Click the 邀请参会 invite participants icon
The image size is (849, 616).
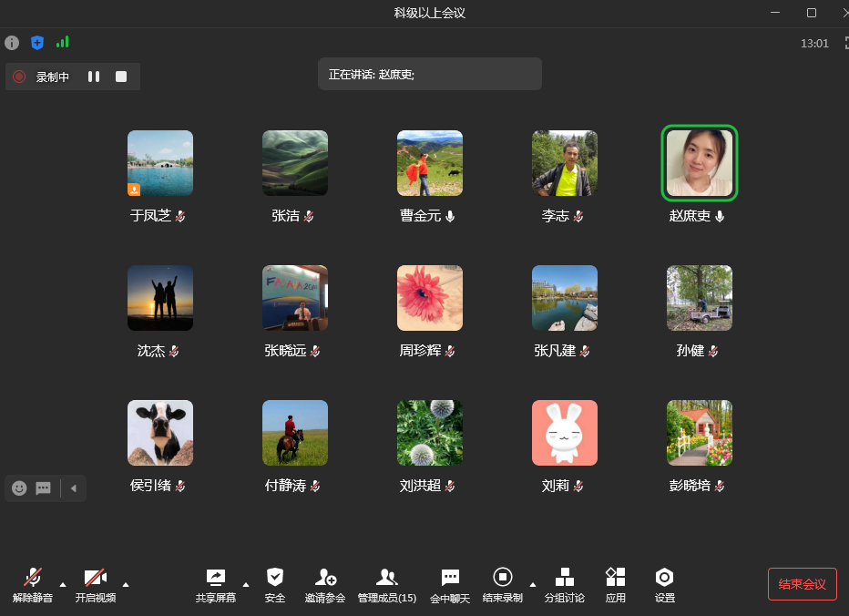click(x=325, y=578)
